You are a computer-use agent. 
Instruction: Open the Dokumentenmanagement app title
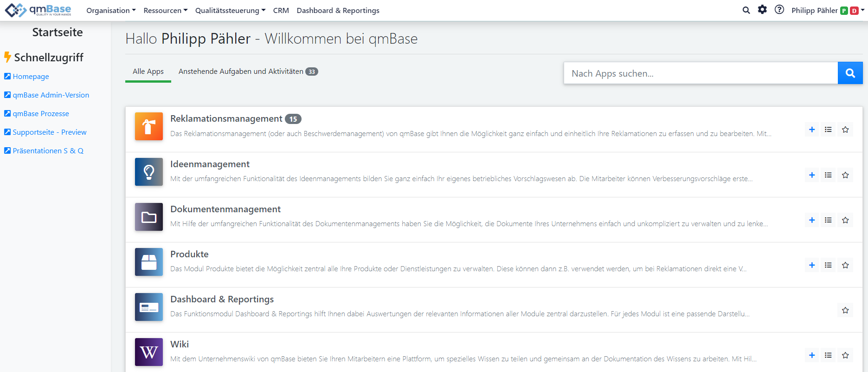pos(225,209)
